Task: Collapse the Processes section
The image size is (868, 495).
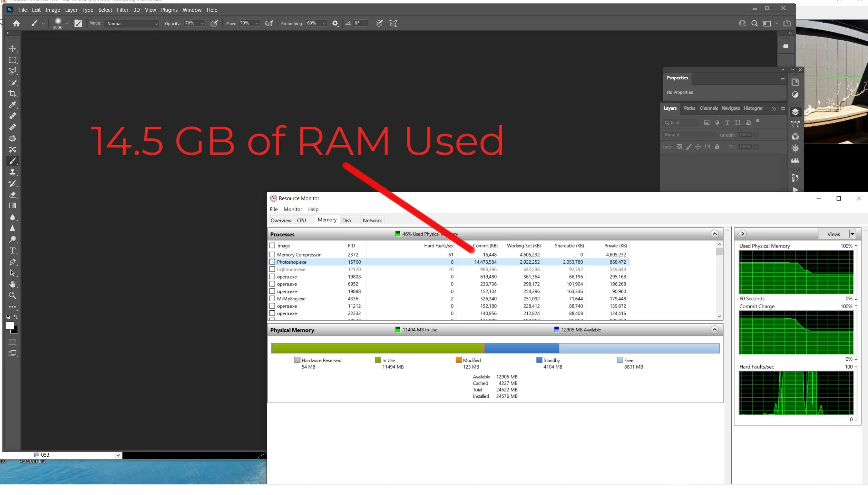Action: (714, 234)
